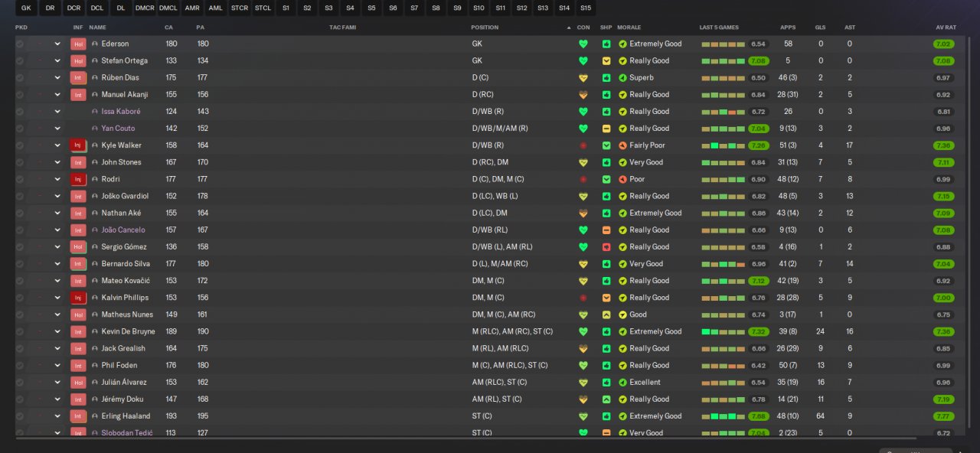Screen dimensions: 980x453
Task: Open Issa Kaboré's player profile
Action: (121, 112)
